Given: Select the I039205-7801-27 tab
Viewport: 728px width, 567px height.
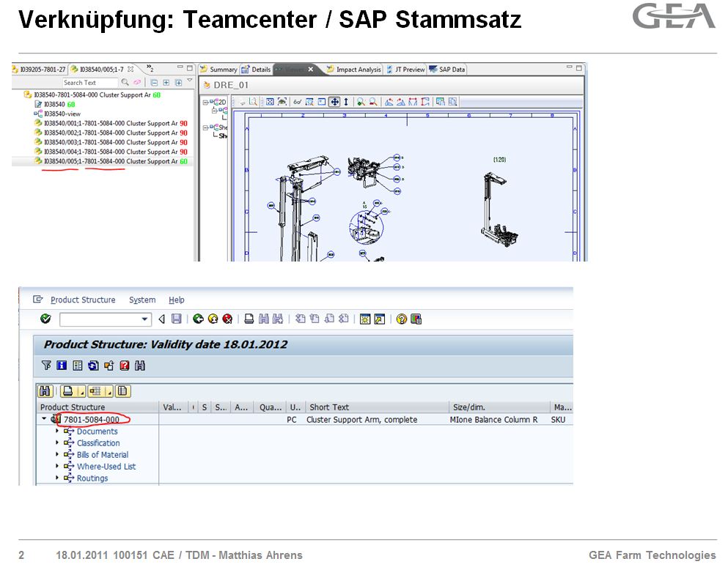Looking at the screenshot, I should pyautogui.click(x=39, y=69).
